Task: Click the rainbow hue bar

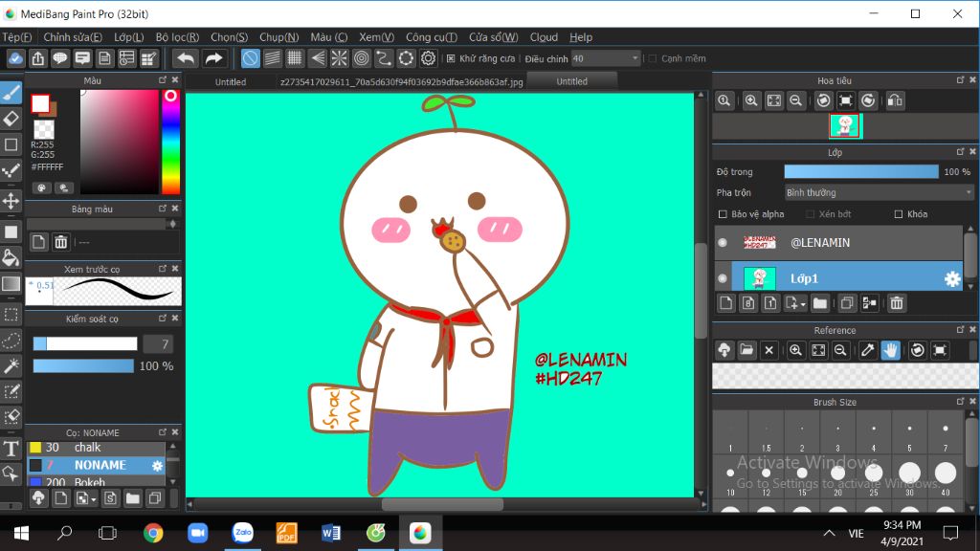Action: pos(170,142)
